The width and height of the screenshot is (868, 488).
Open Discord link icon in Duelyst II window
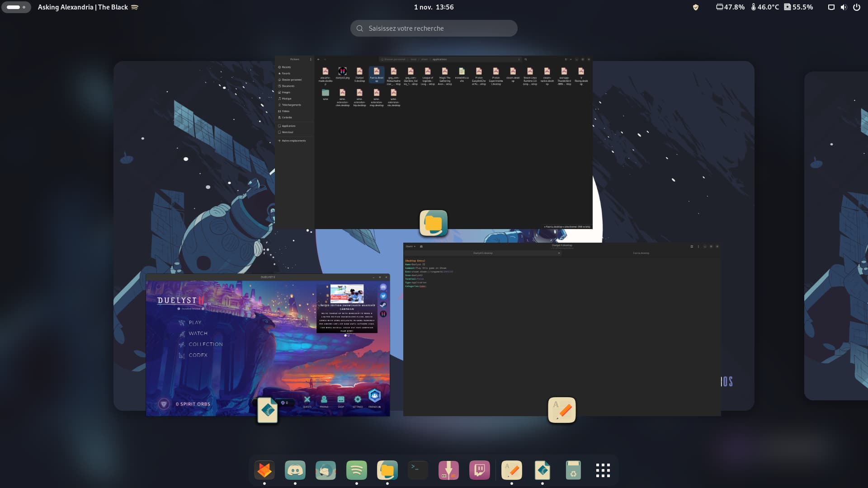(383, 287)
